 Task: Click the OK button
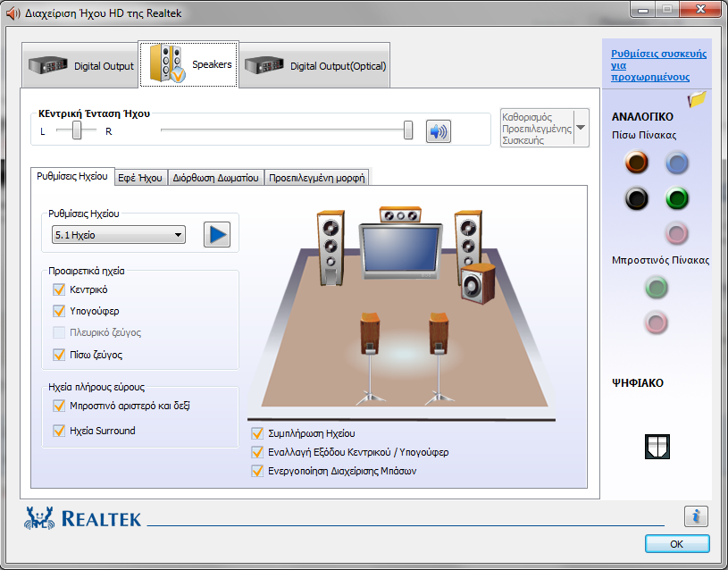[x=677, y=543]
